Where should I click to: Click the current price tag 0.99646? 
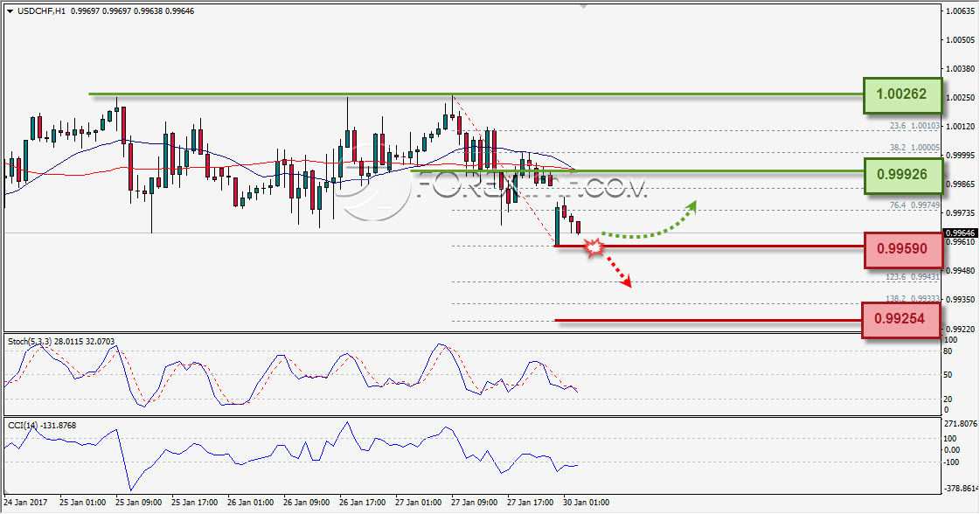960,233
